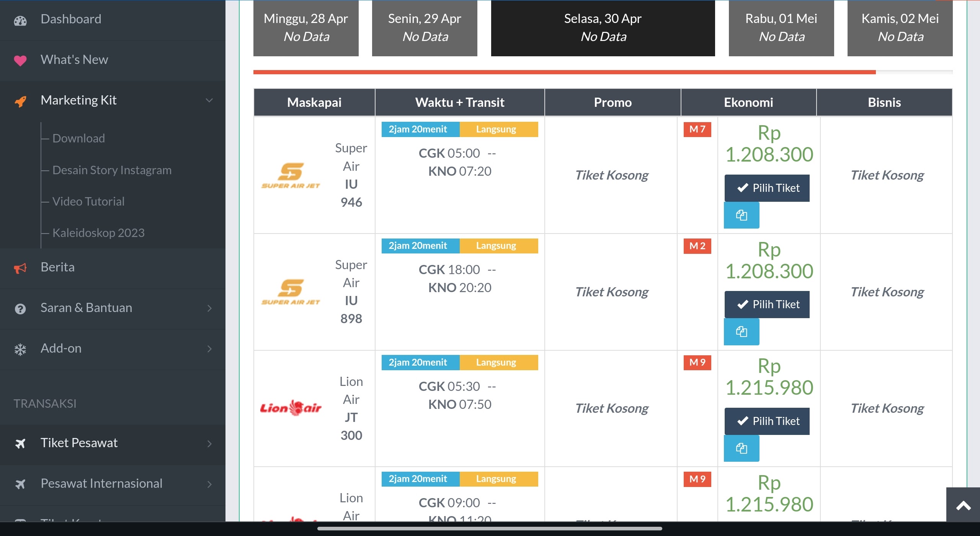980x536 pixels.
Task: Click the pink heart What's New icon
Action: [20, 60]
